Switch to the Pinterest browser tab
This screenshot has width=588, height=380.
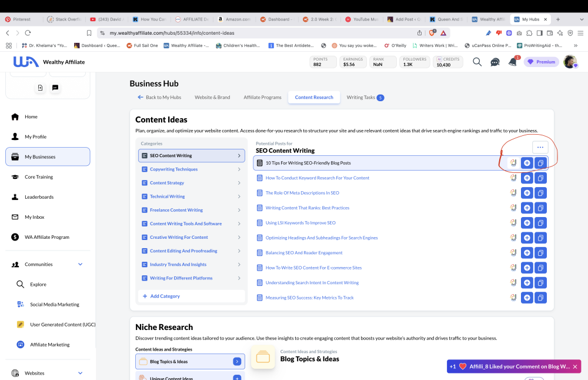coord(21,19)
